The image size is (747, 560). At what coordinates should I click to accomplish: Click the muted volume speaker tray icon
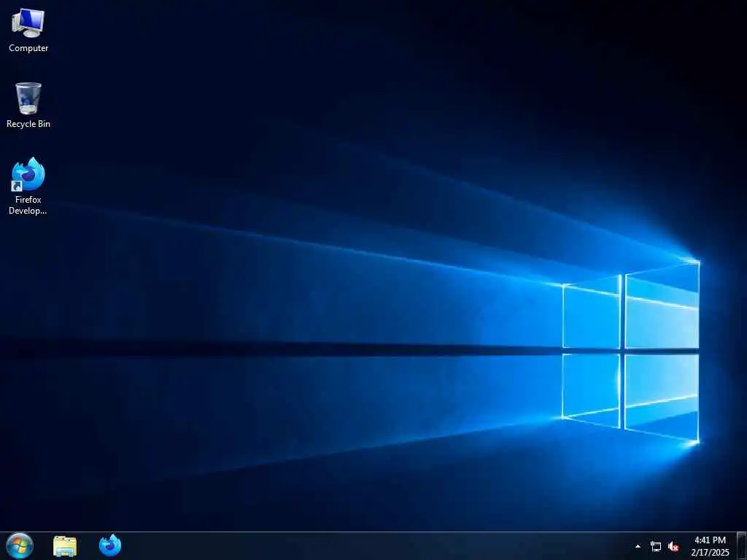pos(673,546)
